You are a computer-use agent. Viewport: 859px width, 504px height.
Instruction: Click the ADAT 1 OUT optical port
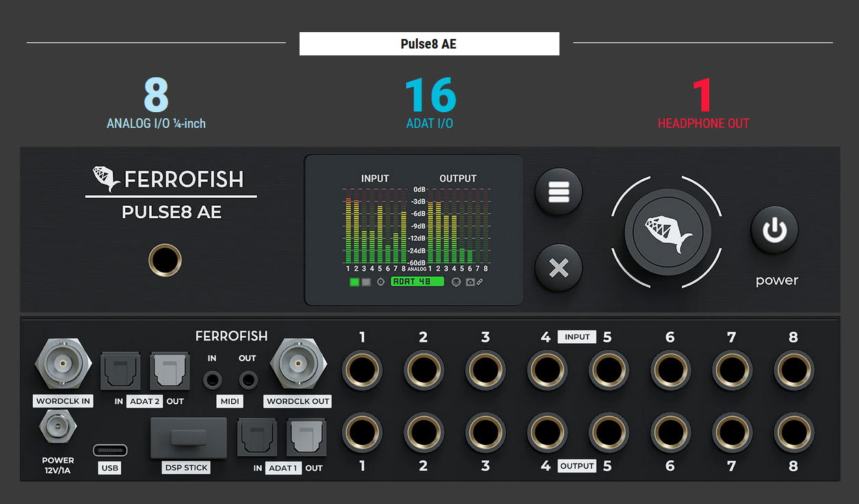[307, 438]
